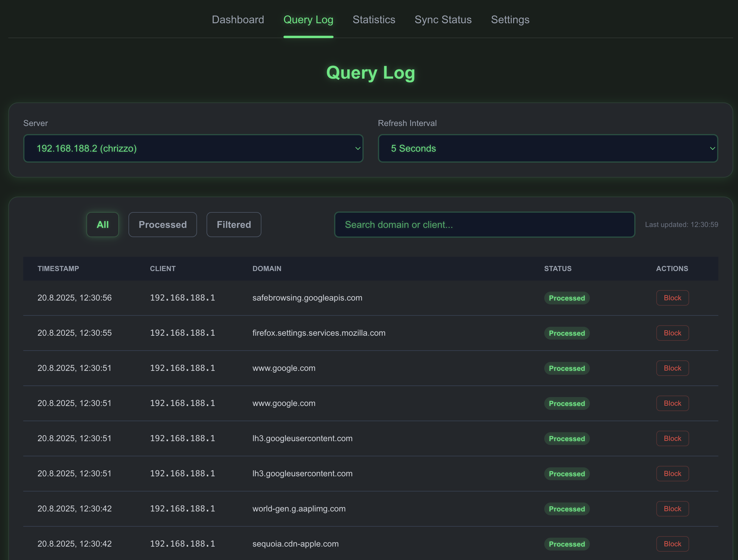Block the second www.google.com entry
Image resolution: width=738 pixels, height=560 pixels.
[x=672, y=403]
